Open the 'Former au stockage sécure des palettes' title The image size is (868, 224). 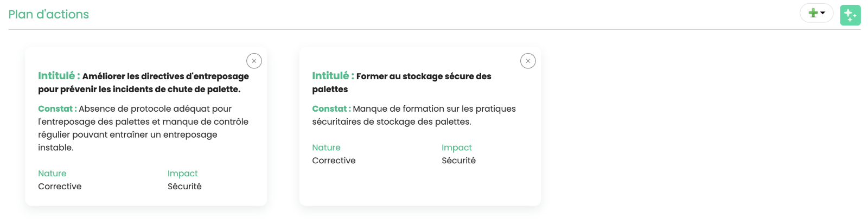click(401, 82)
